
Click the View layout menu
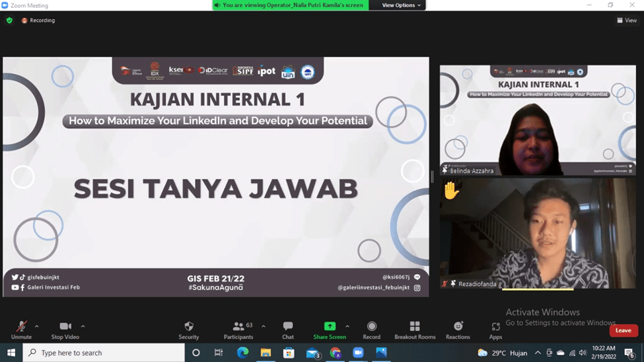point(627,20)
